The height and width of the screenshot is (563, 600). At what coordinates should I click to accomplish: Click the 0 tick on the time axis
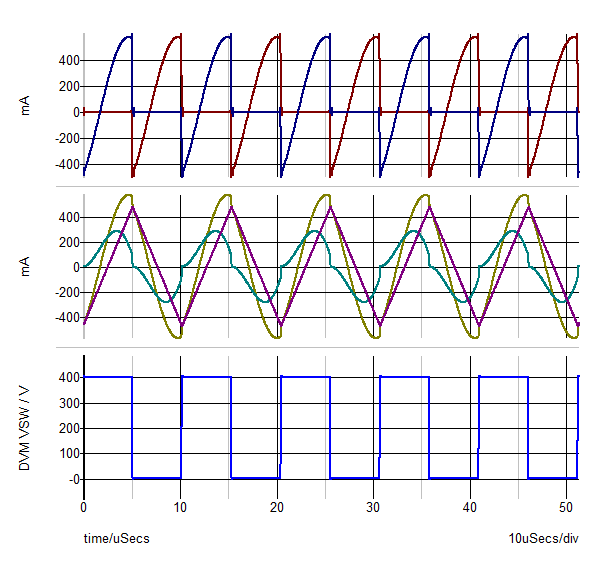tap(84, 508)
